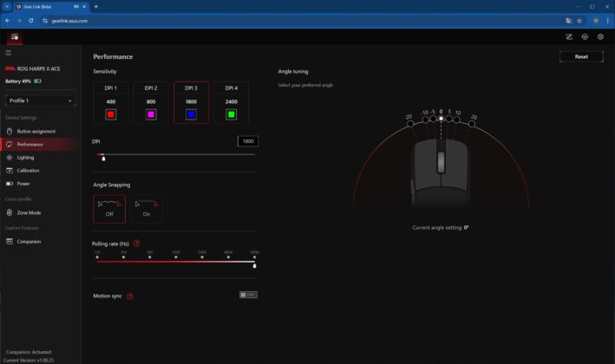Click the polling rate slider handle
The image size is (615, 364).
coord(254,266)
